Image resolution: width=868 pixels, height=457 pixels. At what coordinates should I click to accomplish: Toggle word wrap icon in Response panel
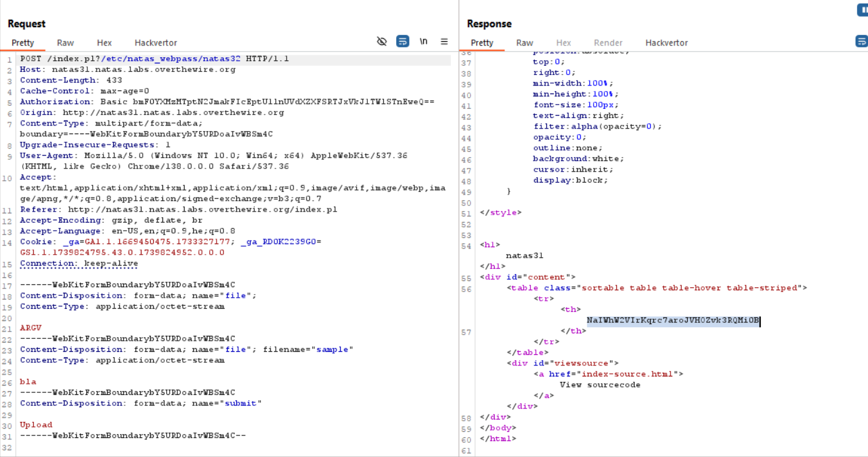point(862,41)
